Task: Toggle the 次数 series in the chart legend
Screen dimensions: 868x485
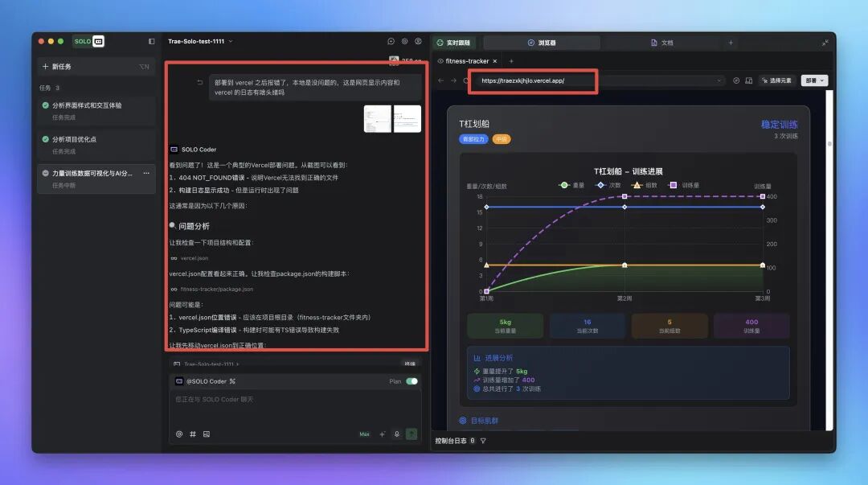Action: (608, 185)
